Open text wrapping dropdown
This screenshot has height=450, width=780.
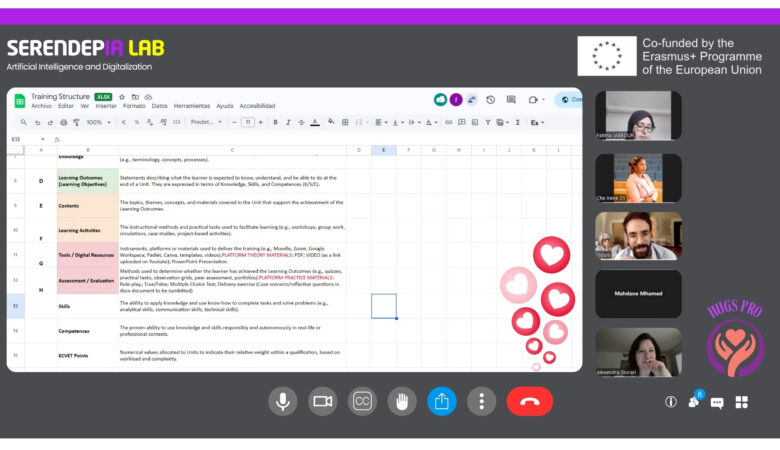pos(414,122)
